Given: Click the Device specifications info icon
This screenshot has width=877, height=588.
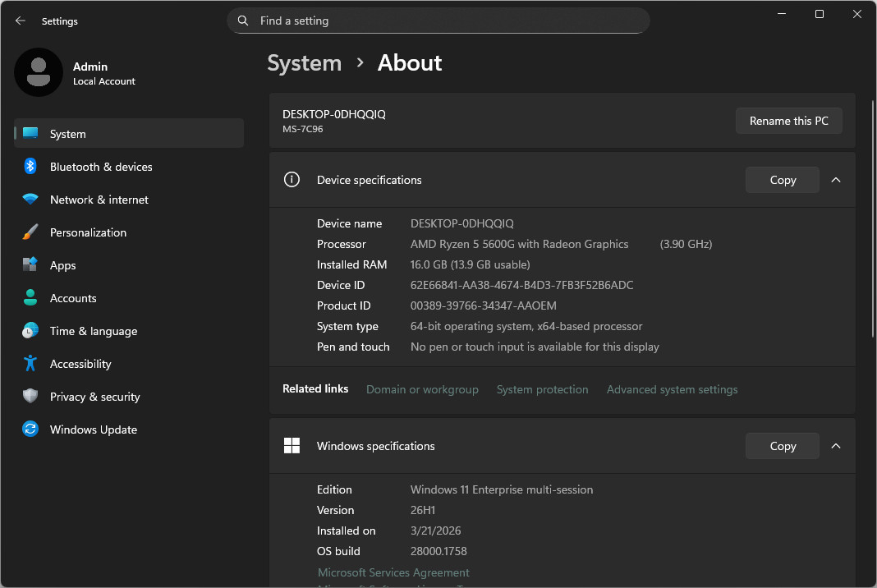Looking at the screenshot, I should pyautogui.click(x=292, y=180).
